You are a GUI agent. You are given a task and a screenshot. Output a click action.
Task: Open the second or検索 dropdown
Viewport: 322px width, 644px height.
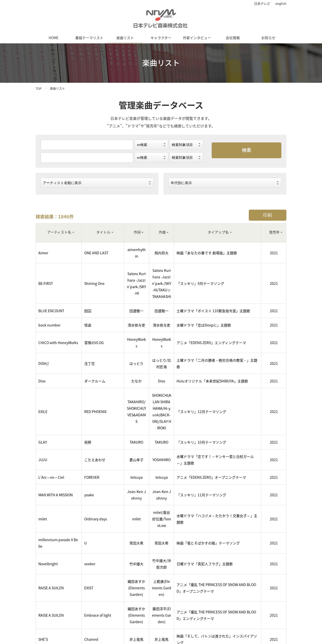coord(151,158)
